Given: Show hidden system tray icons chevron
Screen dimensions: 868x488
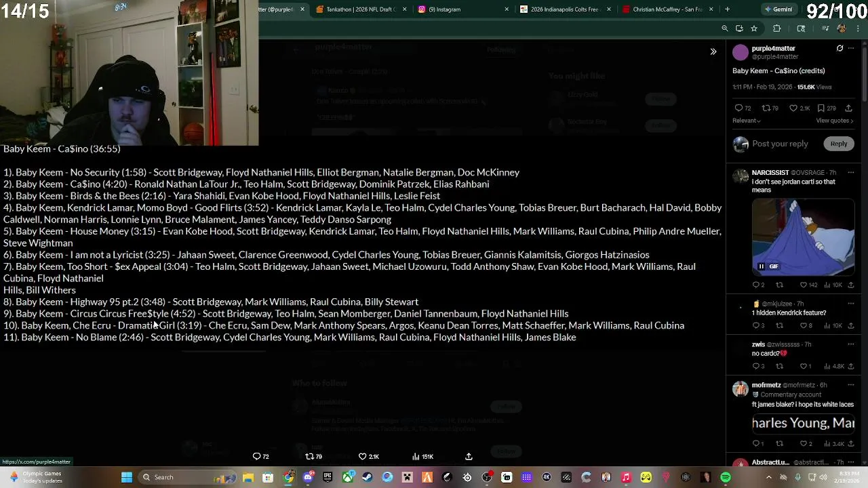Looking at the screenshot, I should tap(768, 477).
